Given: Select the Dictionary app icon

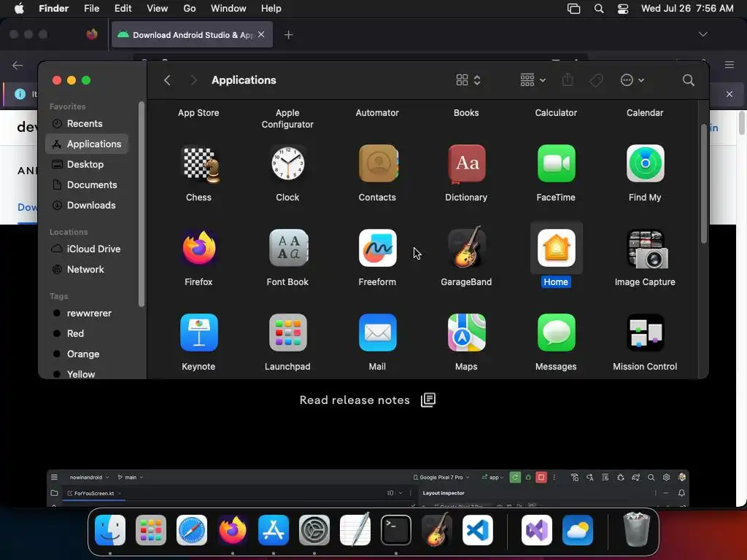Looking at the screenshot, I should [466, 163].
